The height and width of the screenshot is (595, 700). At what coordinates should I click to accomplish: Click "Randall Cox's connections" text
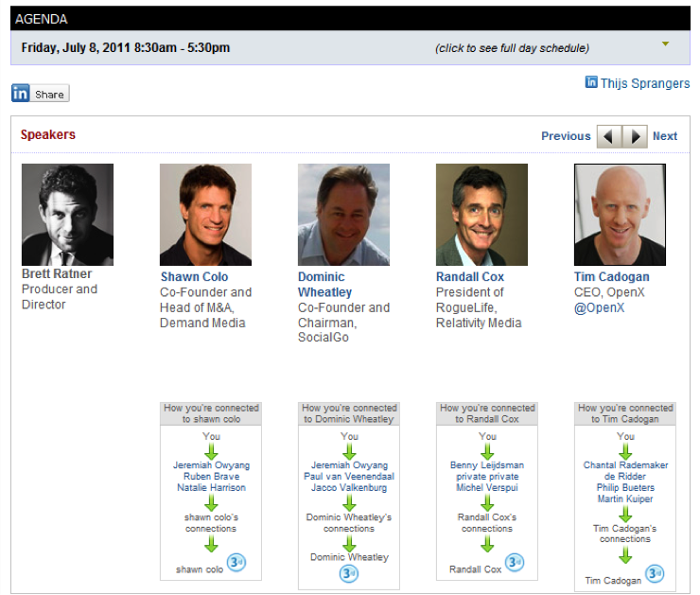point(487,523)
